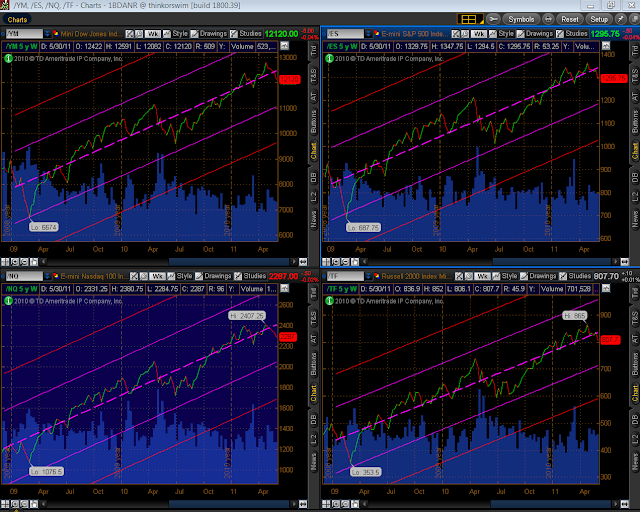Click the zoom in icon below /YM chart
The width and height of the screenshot is (640, 512).
[15, 262]
